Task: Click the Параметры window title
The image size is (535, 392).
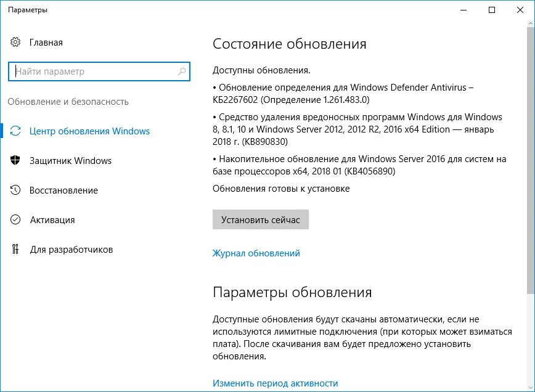Action: click(28, 10)
